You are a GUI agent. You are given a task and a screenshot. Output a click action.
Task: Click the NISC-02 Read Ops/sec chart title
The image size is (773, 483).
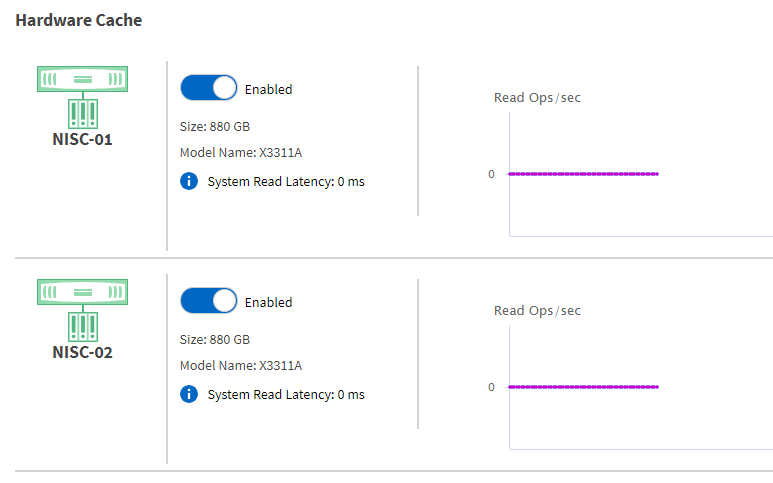point(537,310)
